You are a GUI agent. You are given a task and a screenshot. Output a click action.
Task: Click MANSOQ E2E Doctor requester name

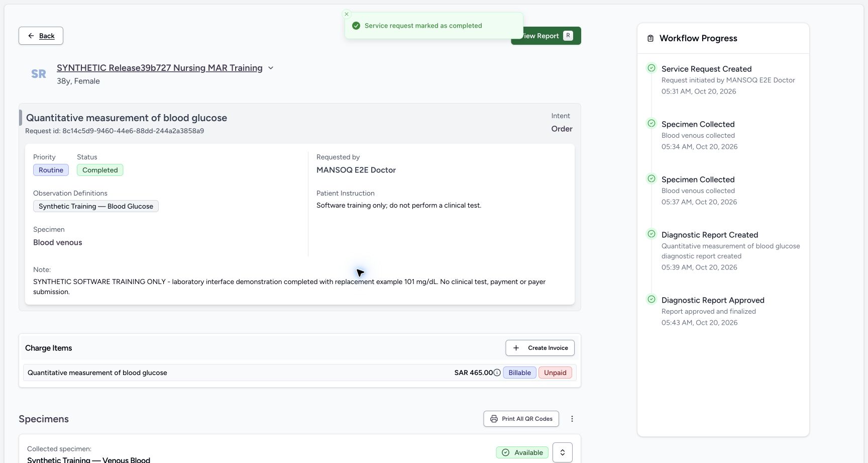[x=356, y=170]
